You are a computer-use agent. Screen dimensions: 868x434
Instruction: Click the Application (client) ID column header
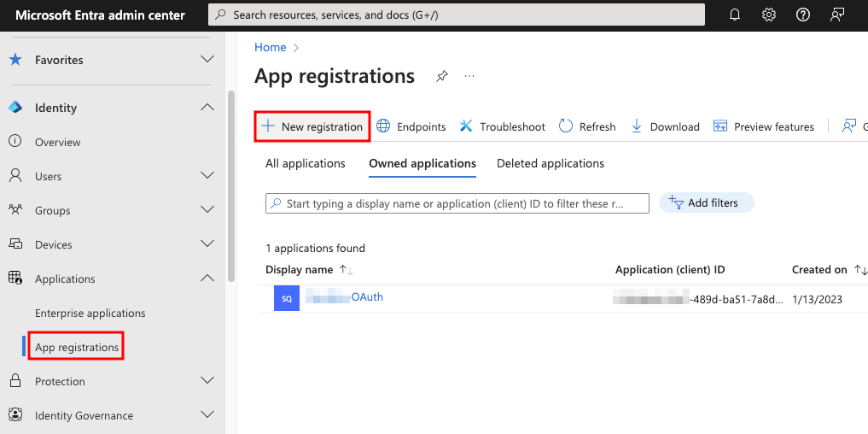(670, 270)
